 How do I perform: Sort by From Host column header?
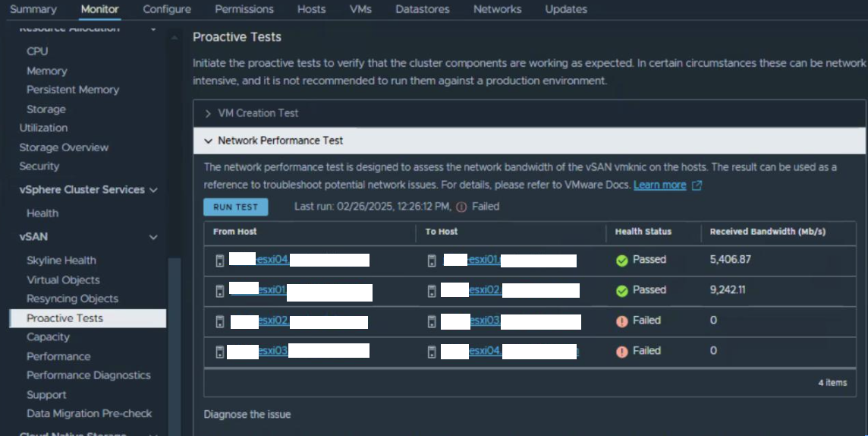pyautogui.click(x=235, y=232)
